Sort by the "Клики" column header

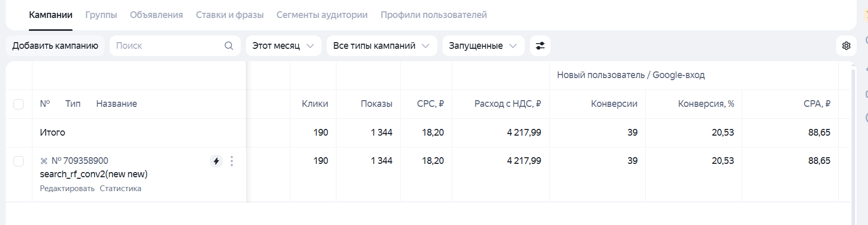point(315,104)
